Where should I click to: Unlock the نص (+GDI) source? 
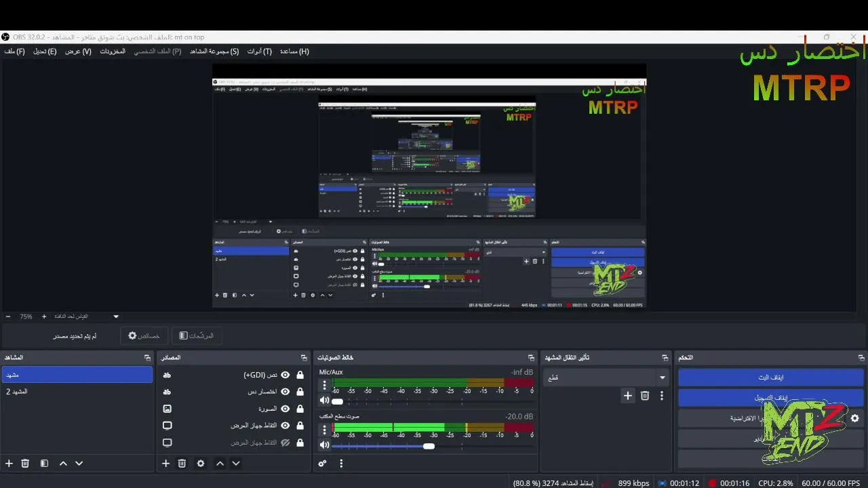coord(300,375)
